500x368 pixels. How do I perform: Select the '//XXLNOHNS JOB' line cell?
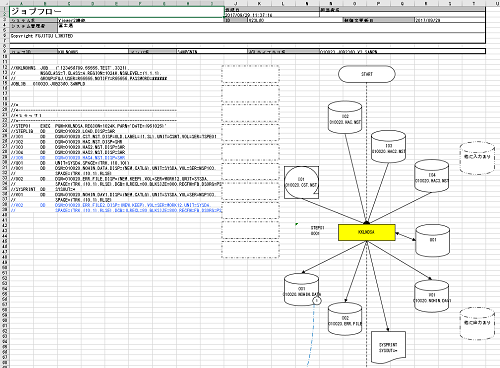[x=70, y=68]
